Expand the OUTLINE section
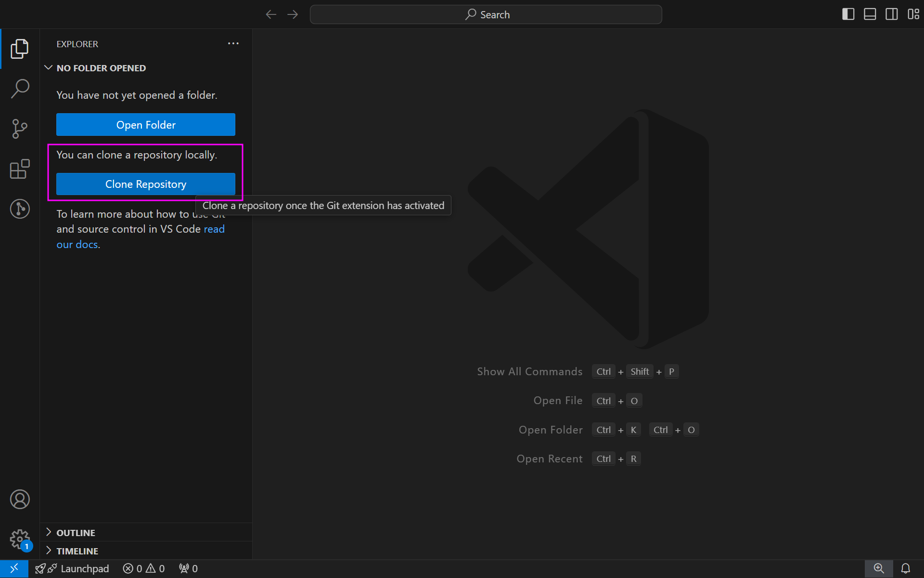 pyautogui.click(x=146, y=533)
